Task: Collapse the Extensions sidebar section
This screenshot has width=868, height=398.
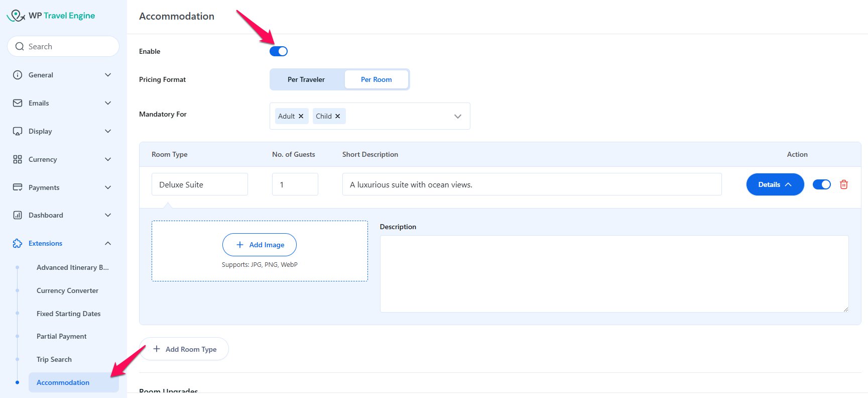Action: pos(108,243)
